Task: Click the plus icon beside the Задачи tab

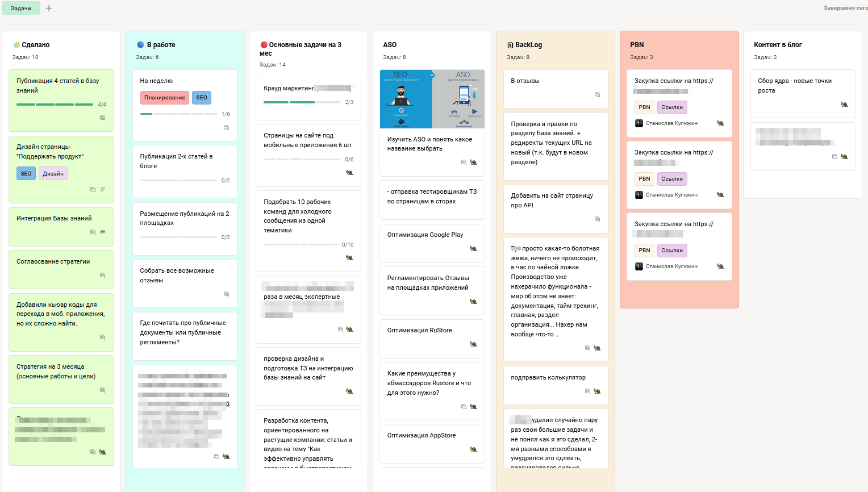Action: coord(49,9)
